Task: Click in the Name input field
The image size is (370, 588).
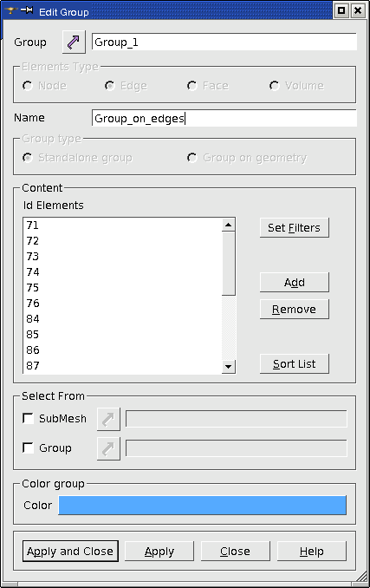Action: click(x=224, y=118)
